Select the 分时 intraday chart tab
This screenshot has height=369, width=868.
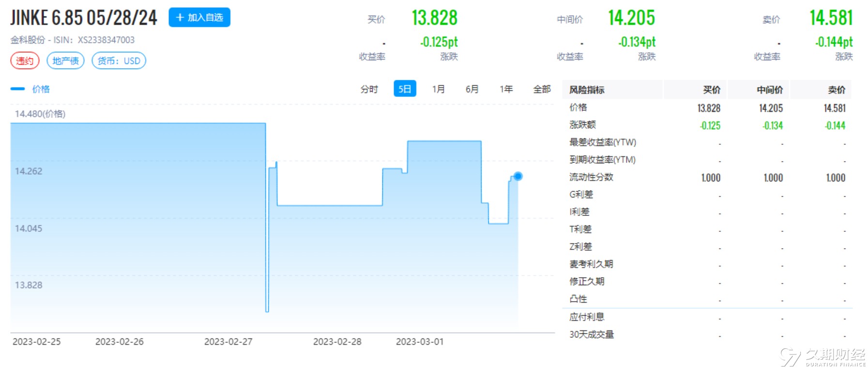click(369, 89)
